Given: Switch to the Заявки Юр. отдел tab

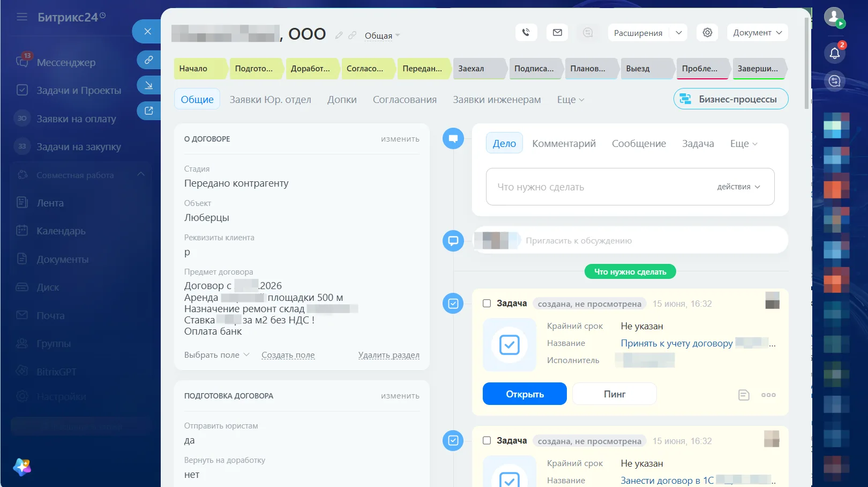Looking at the screenshot, I should point(270,100).
